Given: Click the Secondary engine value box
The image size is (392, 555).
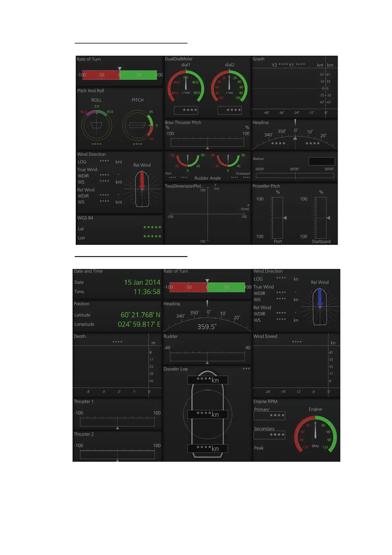Looking at the screenshot, I should click(269, 435).
